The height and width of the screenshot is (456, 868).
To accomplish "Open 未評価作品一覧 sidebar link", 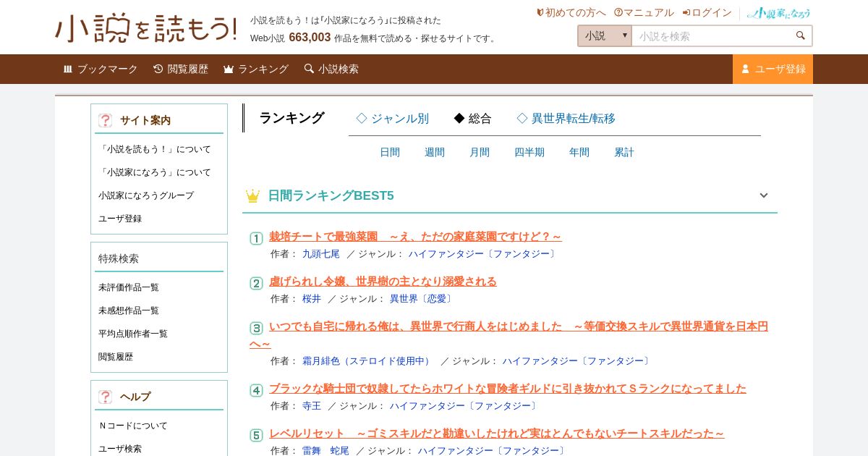I will (129, 287).
